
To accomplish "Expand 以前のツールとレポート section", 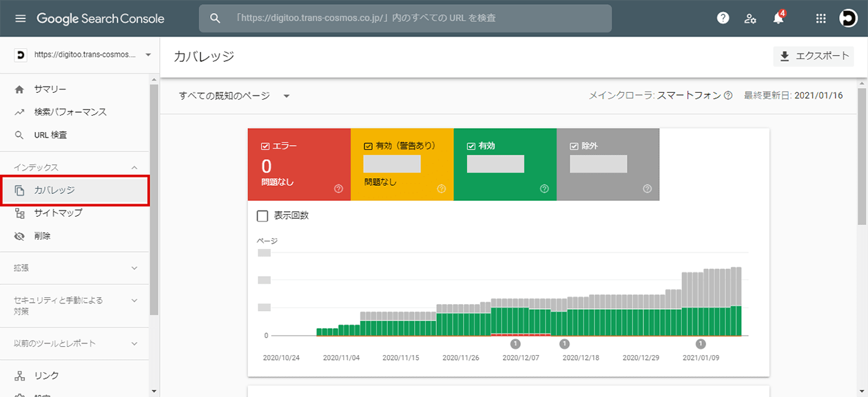I will coord(134,343).
